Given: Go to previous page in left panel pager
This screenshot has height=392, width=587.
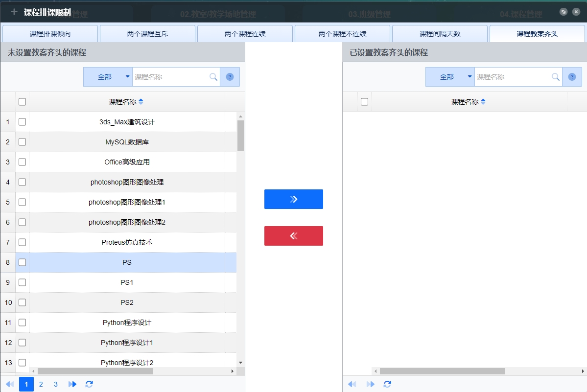Looking at the screenshot, I should (10, 384).
